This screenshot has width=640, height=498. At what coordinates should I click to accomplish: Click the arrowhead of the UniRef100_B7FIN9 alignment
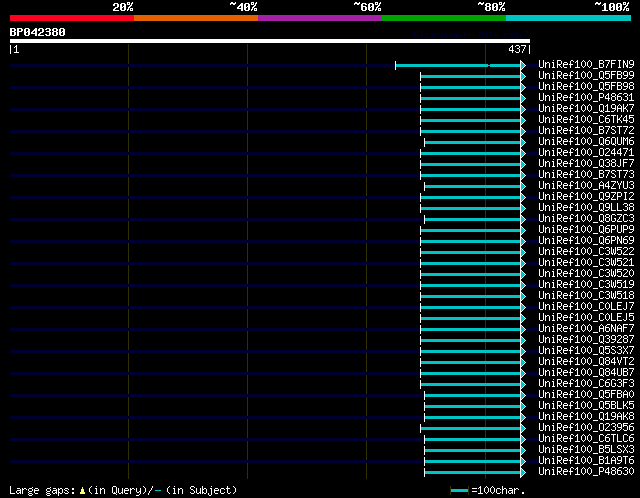(x=523, y=65)
